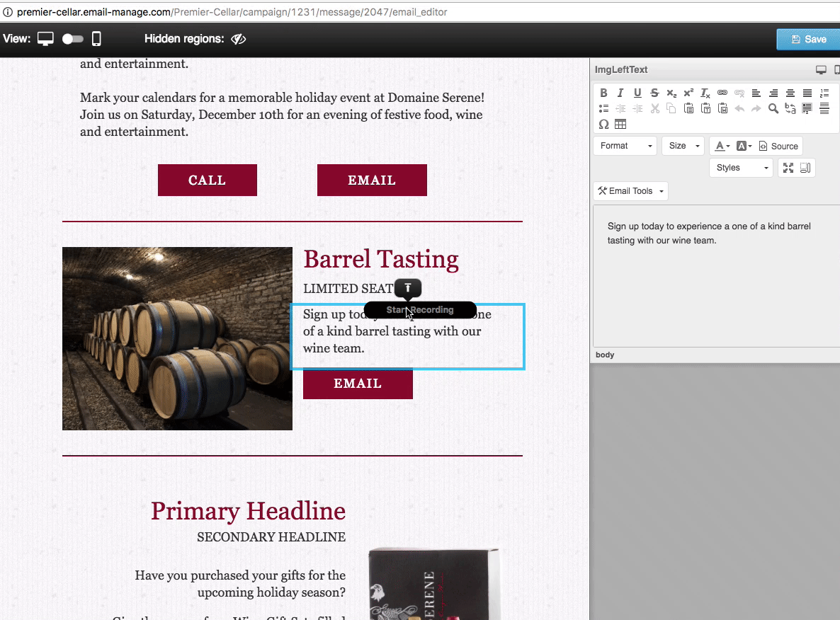Click the Select All icon
Image resolution: width=840 pixels, height=620 pixels.
807,109
